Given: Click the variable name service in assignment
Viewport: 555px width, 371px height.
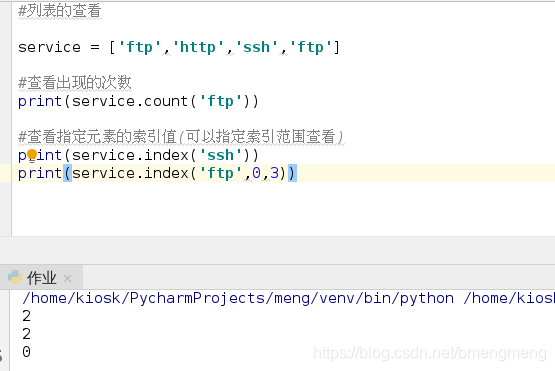Looking at the screenshot, I should point(50,47).
